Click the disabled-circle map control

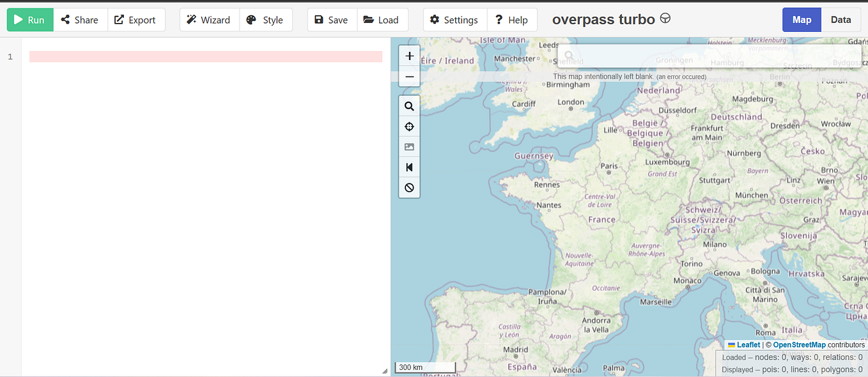pyautogui.click(x=409, y=187)
